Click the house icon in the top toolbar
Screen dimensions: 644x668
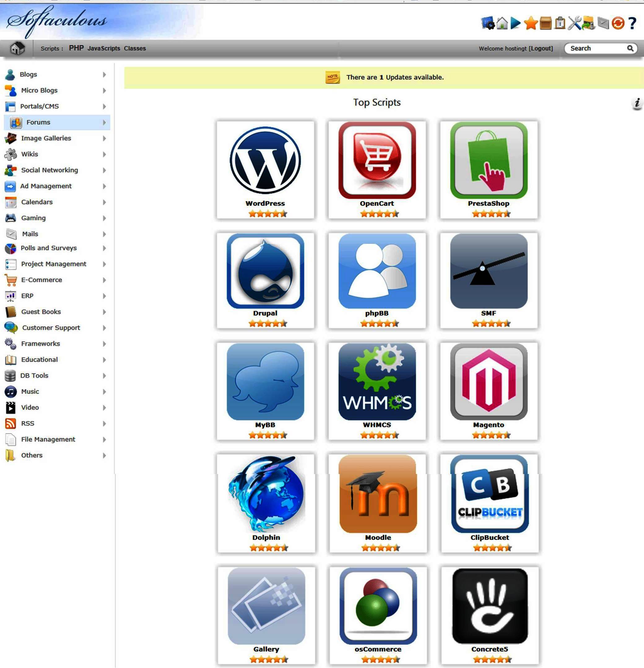[502, 23]
